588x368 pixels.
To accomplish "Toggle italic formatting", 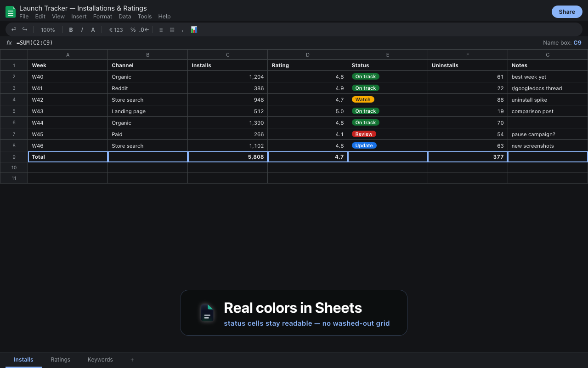I will (x=82, y=30).
